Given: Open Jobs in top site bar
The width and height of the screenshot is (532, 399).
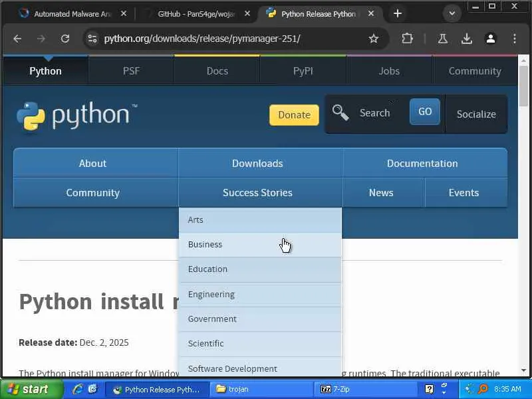Looking at the screenshot, I should tap(389, 71).
